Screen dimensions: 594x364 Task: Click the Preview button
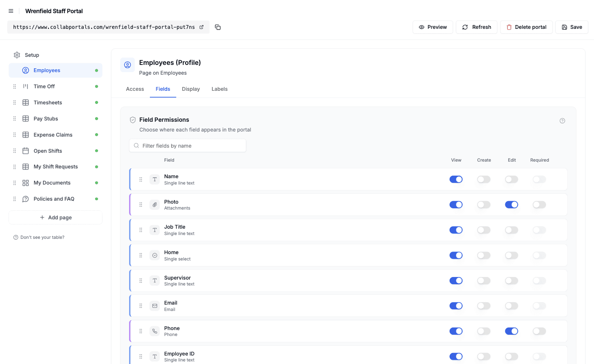pyautogui.click(x=433, y=27)
